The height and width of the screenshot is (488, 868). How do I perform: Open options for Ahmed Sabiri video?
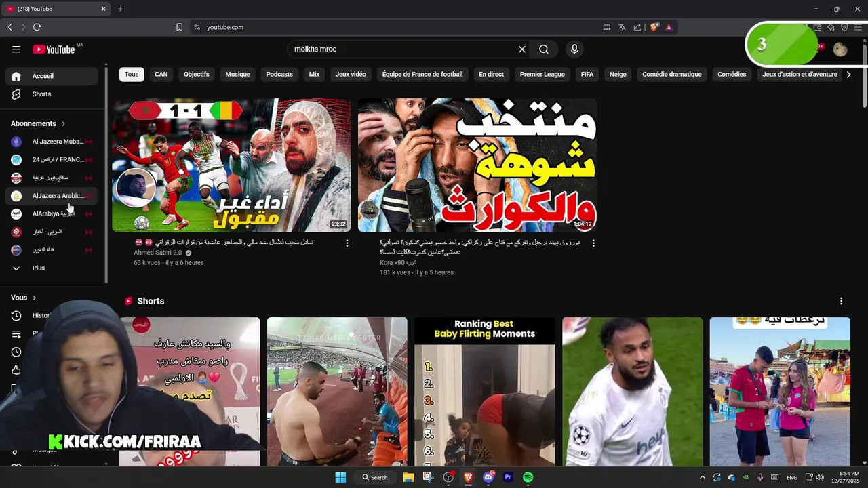(x=347, y=243)
